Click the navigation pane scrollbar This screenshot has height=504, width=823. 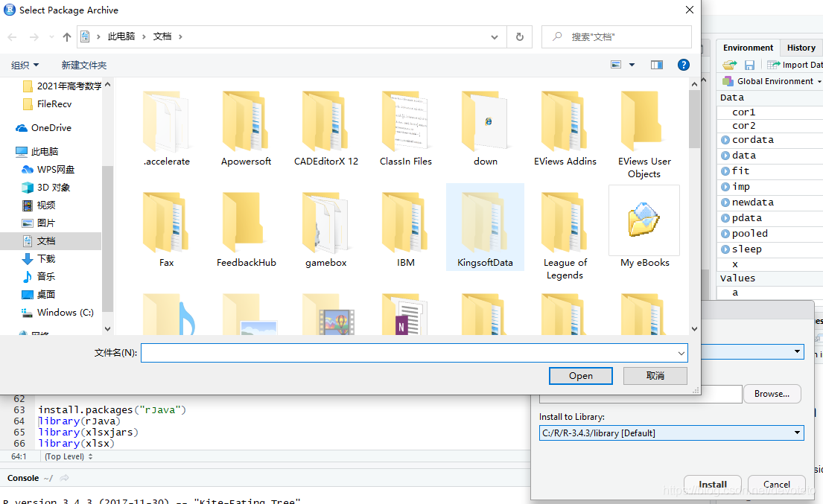(107, 239)
